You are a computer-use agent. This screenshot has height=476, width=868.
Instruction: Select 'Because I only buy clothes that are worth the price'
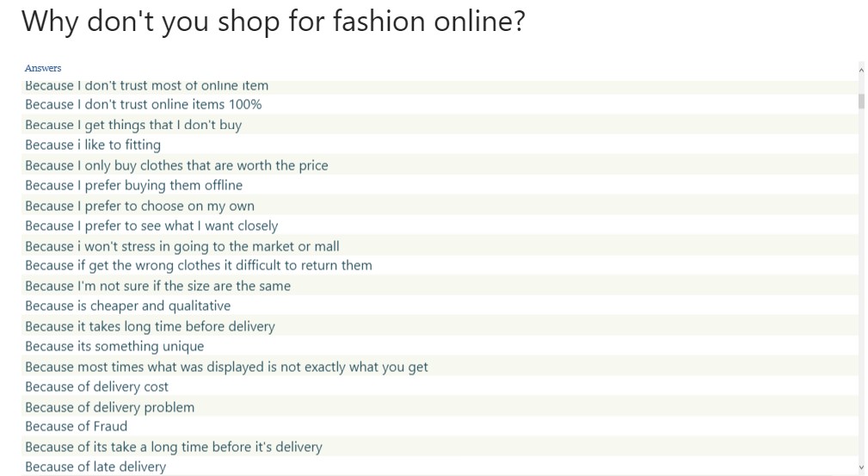[176, 165]
